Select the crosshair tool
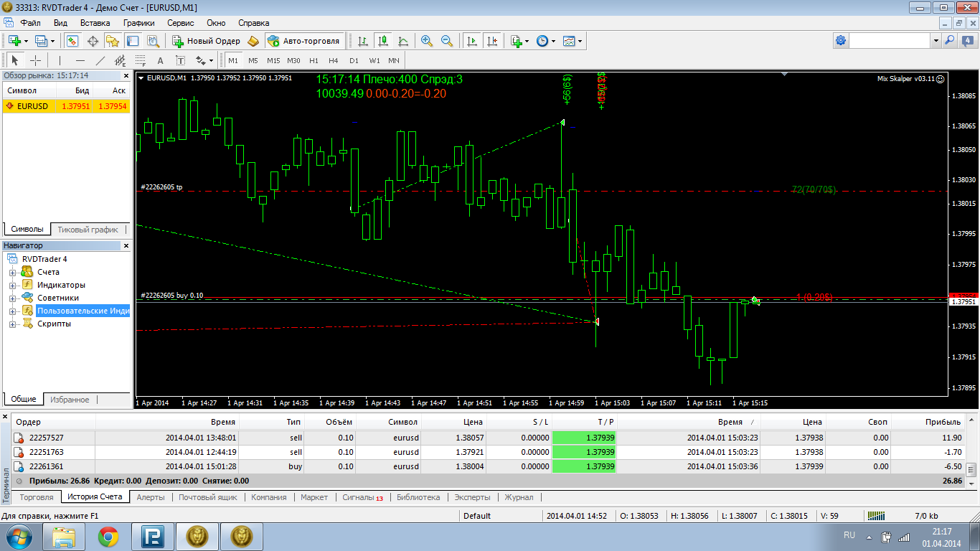The height and width of the screenshot is (551, 980). [x=35, y=60]
